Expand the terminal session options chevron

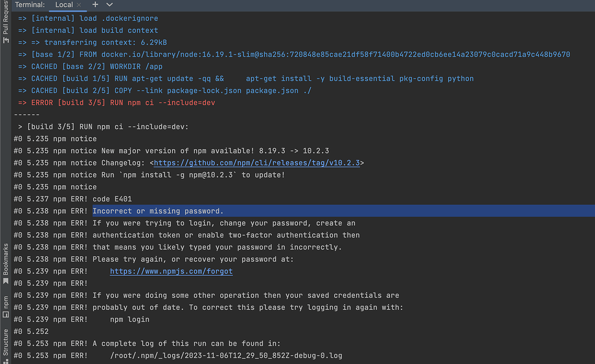pos(109,5)
